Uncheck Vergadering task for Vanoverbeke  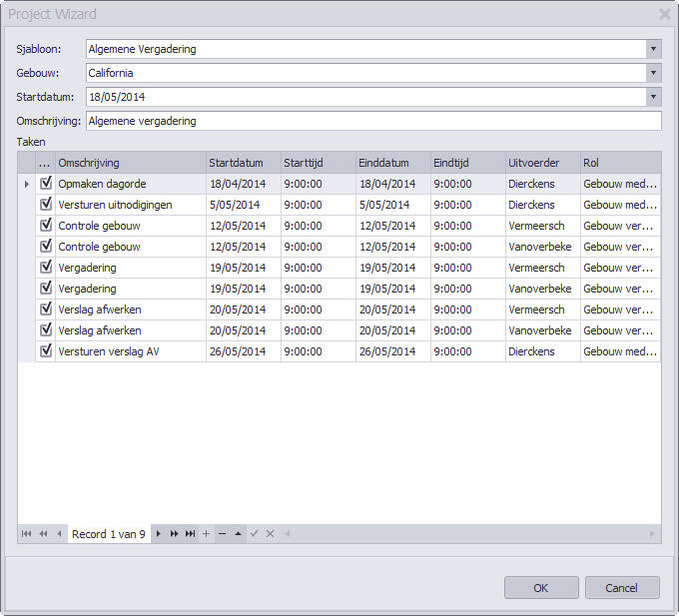[46, 288]
